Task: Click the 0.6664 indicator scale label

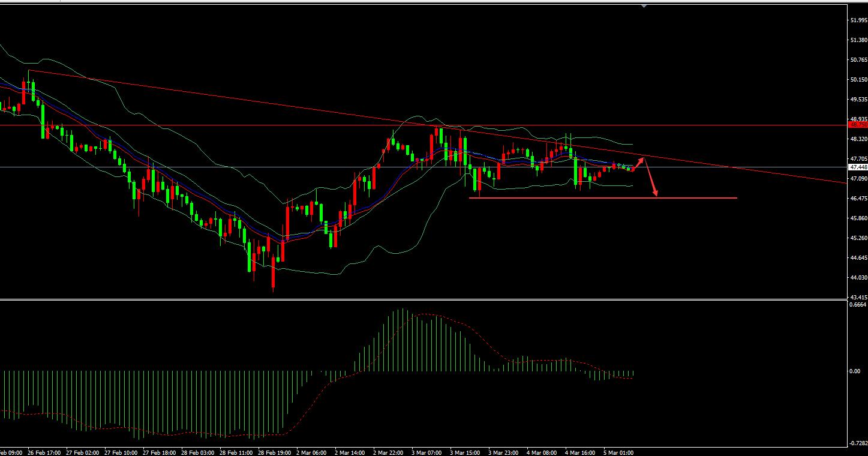Action: 857,305
